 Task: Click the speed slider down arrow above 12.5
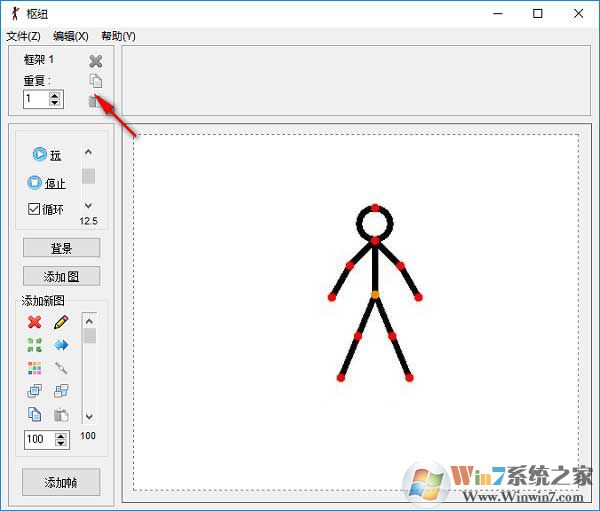(x=88, y=206)
